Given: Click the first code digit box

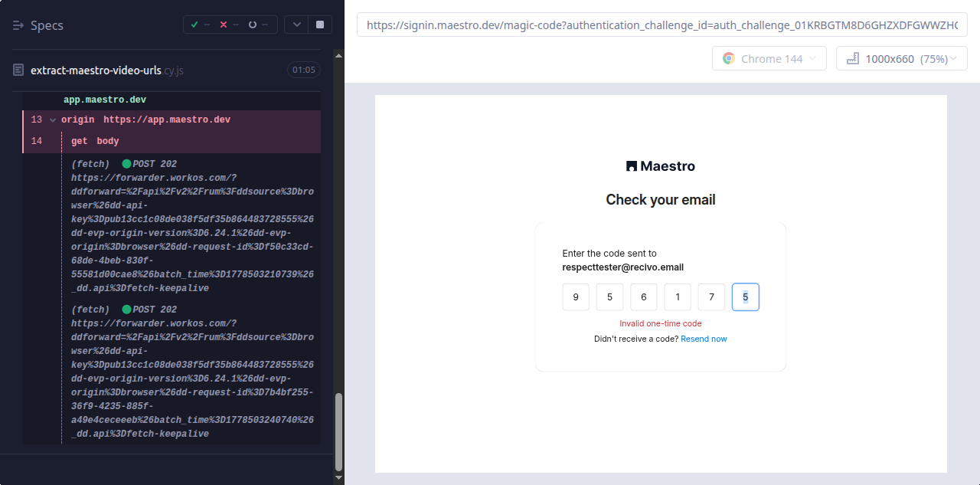Looking at the screenshot, I should click(576, 297).
